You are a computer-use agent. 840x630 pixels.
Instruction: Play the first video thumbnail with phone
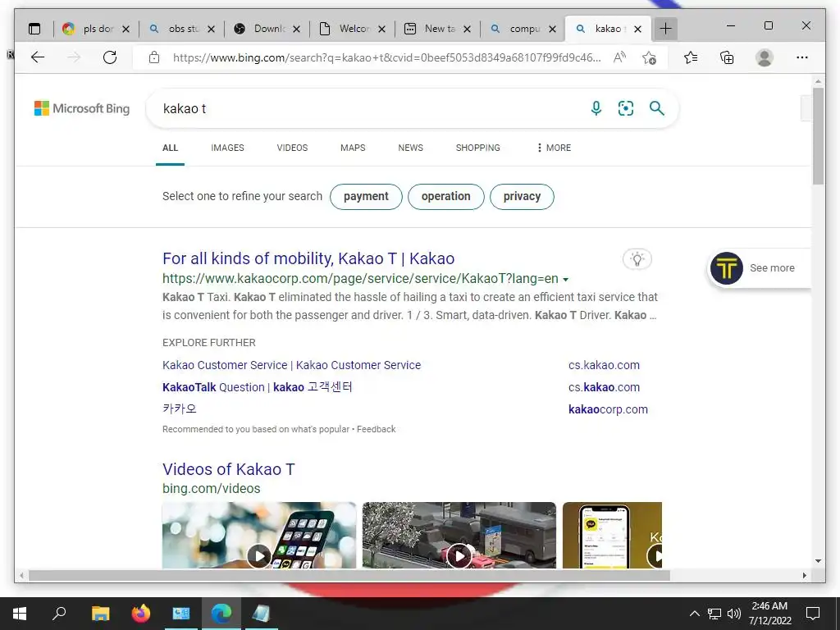[258, 535]
